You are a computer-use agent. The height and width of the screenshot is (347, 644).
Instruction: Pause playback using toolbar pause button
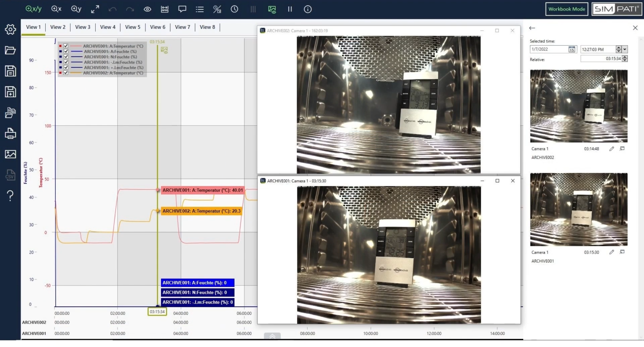(290, 9)
